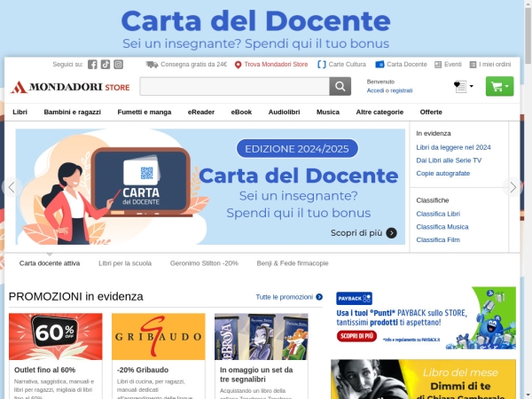Open Gribaudo promo thumbnail
The width and height of the screenshot is (532, 399).
click(x=159, y=336)
